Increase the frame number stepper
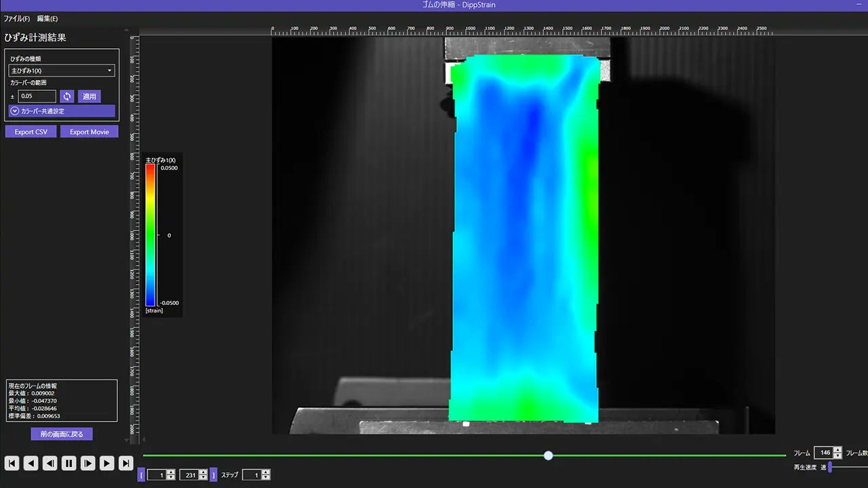This screenshot has width=868, height=488. 837,450
